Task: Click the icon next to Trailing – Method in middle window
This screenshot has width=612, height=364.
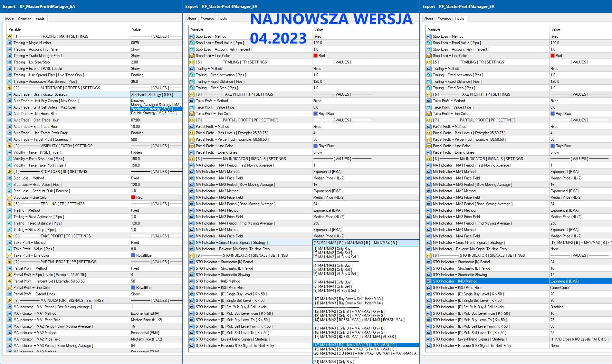Action: [x=192, y=69]
